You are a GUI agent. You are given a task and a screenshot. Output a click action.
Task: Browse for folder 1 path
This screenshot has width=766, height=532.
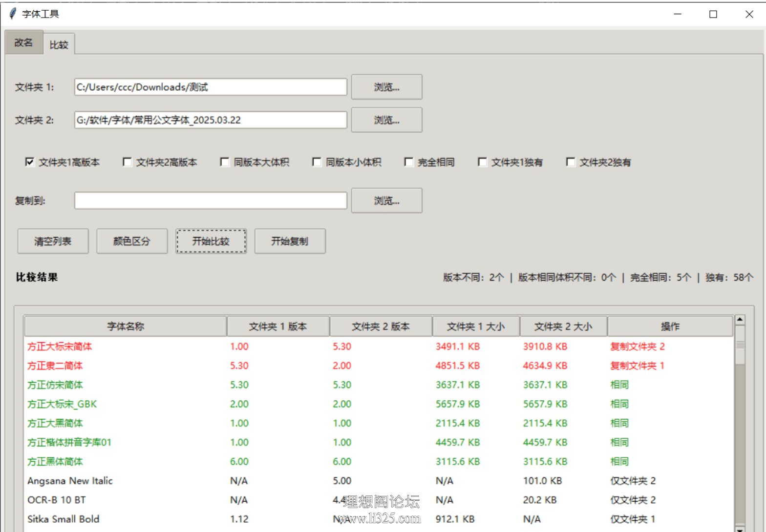pyautogui.click(x=386, y=87)
